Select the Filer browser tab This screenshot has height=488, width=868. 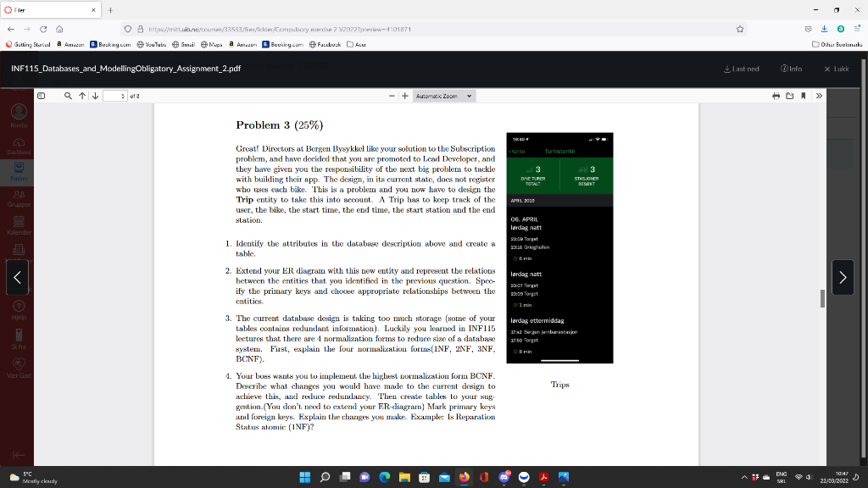pos(50,10)
